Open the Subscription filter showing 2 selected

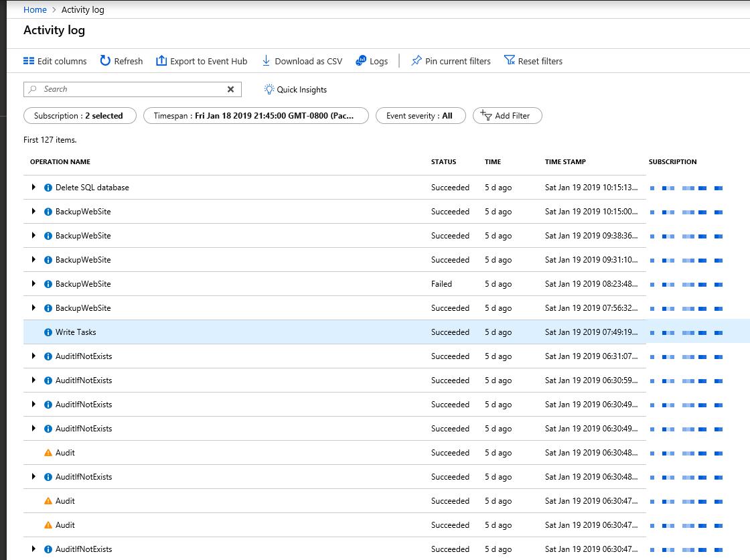80,115
